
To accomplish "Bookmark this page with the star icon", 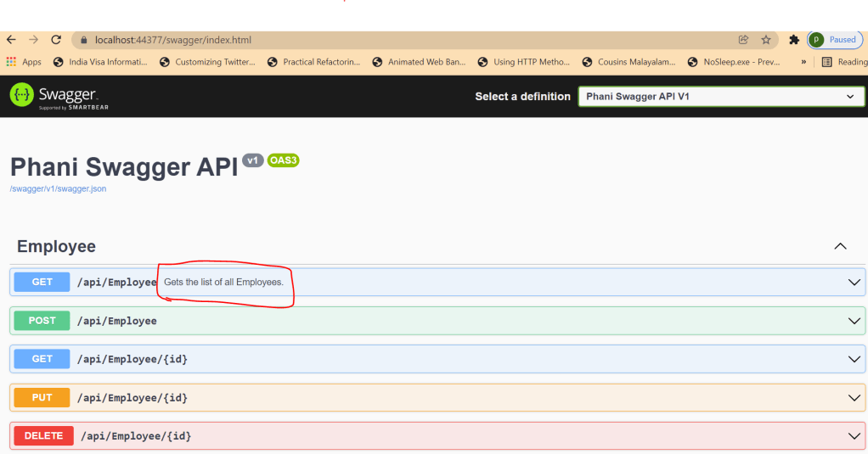I will coord(765,40).
